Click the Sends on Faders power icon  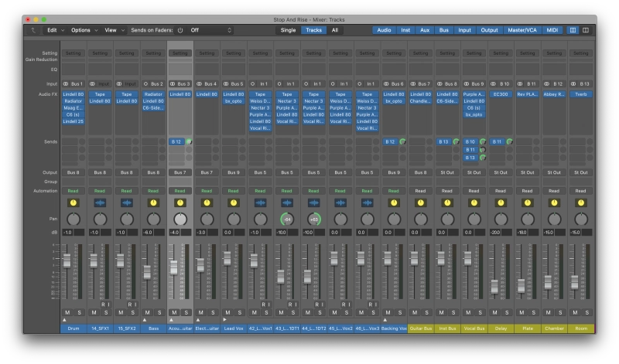(180, 30)
